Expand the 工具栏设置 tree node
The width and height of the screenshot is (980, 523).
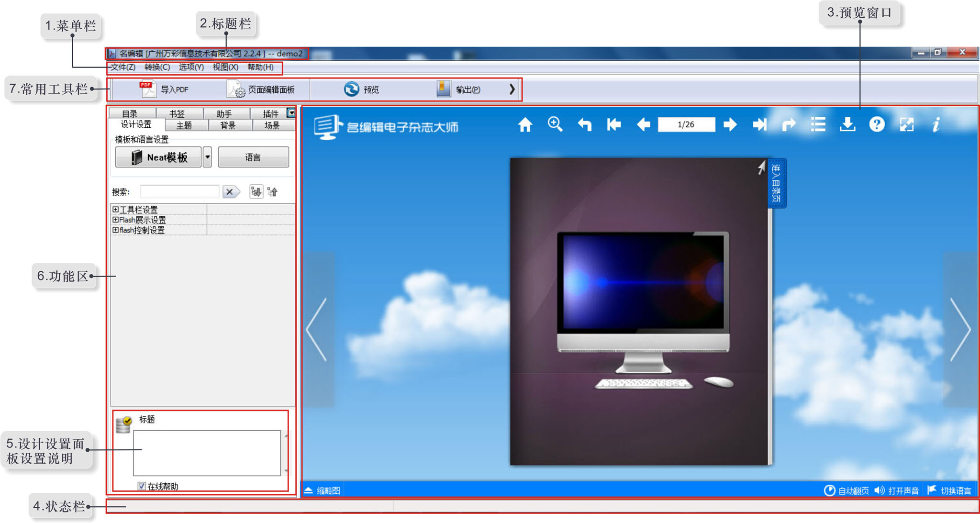[x=115, y=210]
